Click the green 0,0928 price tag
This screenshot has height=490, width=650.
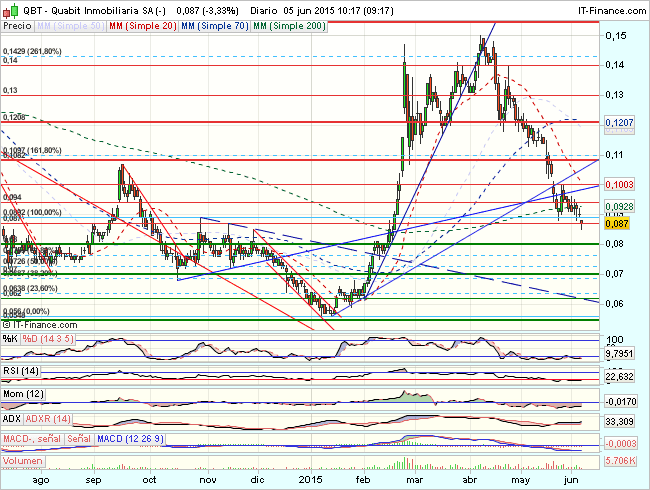click(x=619, y=206)
